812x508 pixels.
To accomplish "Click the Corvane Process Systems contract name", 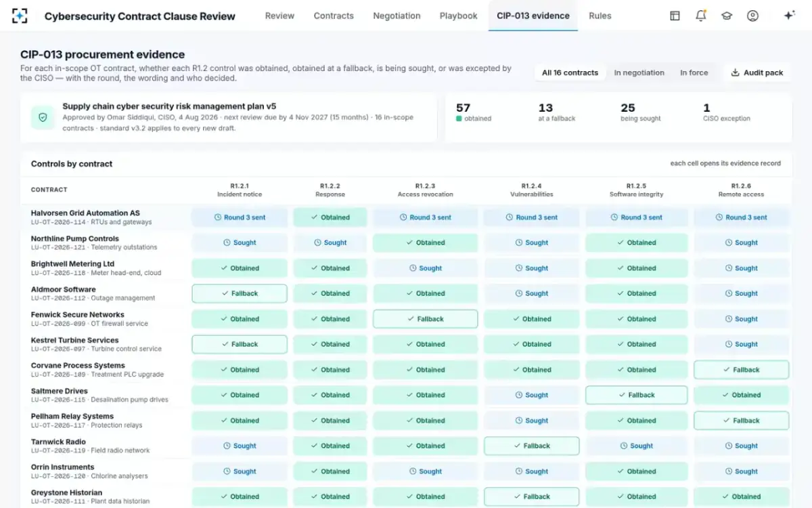I will click(x=78, y=366).
